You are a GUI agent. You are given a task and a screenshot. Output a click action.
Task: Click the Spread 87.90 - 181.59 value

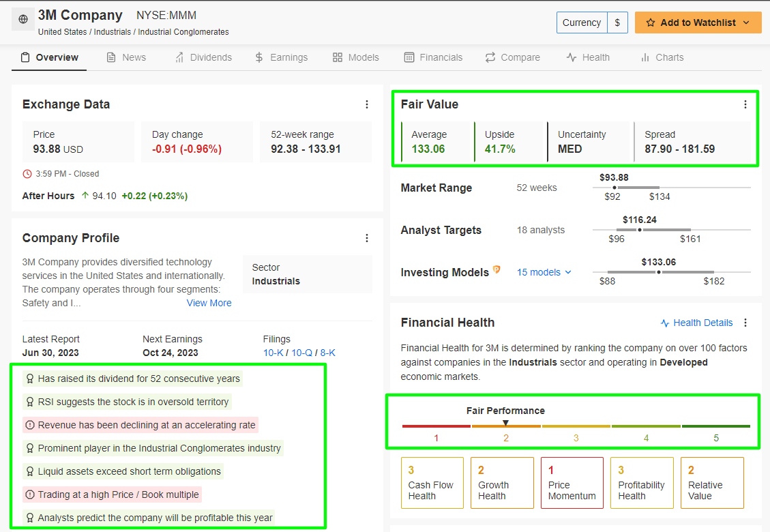click(680, 149)
